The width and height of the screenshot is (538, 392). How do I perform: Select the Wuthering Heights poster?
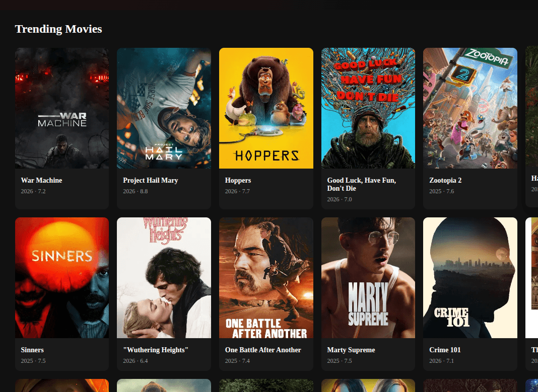[x=164, y=277]
